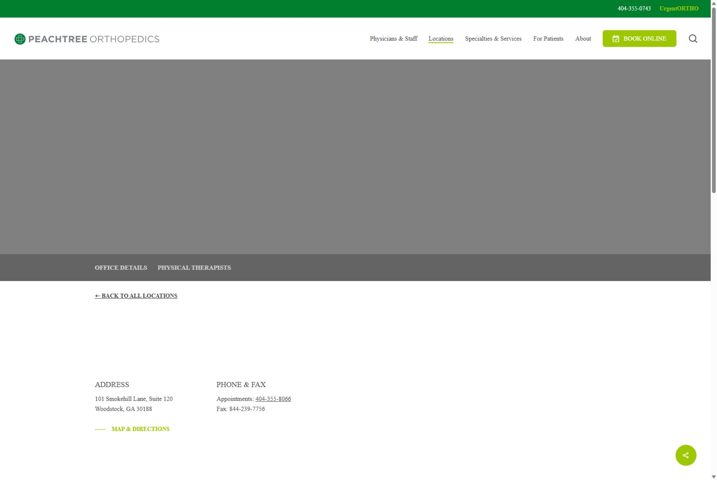Click the scrollbar down arrow
Viewport: 717px width, 480px height.
tap(713, 476)
